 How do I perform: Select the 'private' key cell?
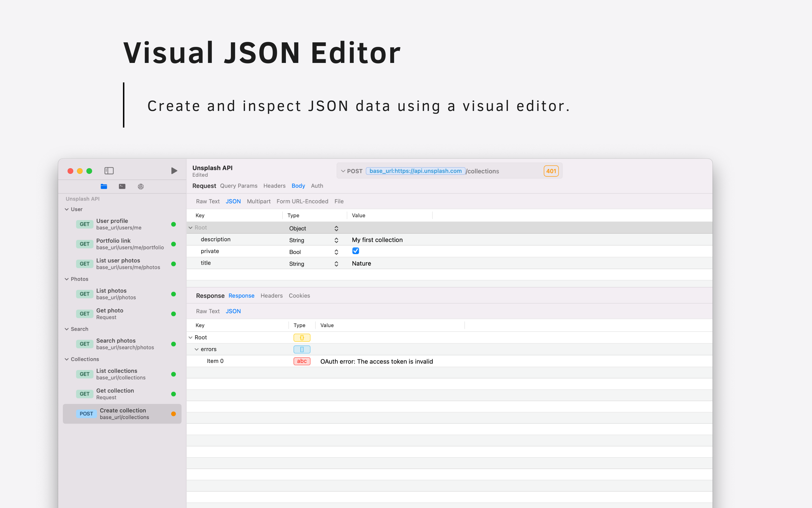210,251
